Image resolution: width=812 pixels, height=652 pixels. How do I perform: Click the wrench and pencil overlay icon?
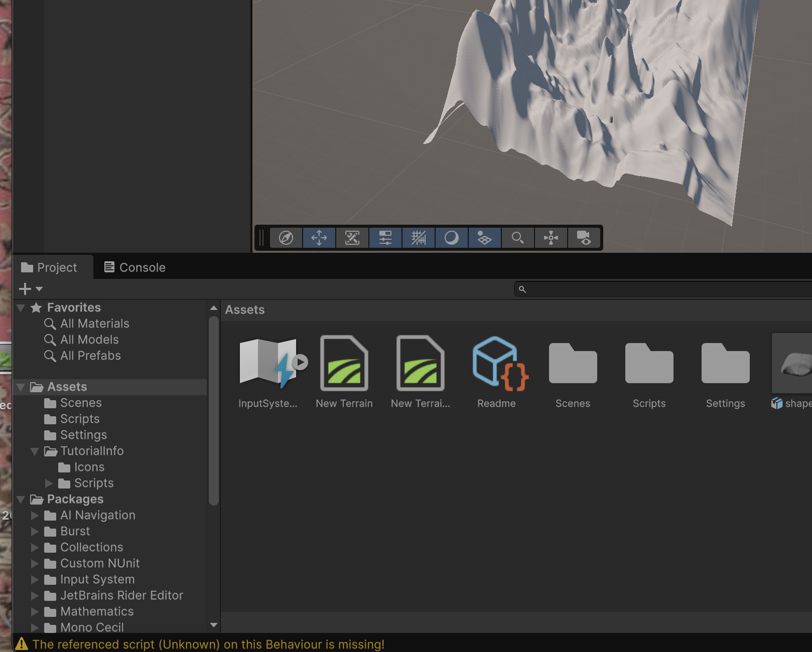pos(352,238)
